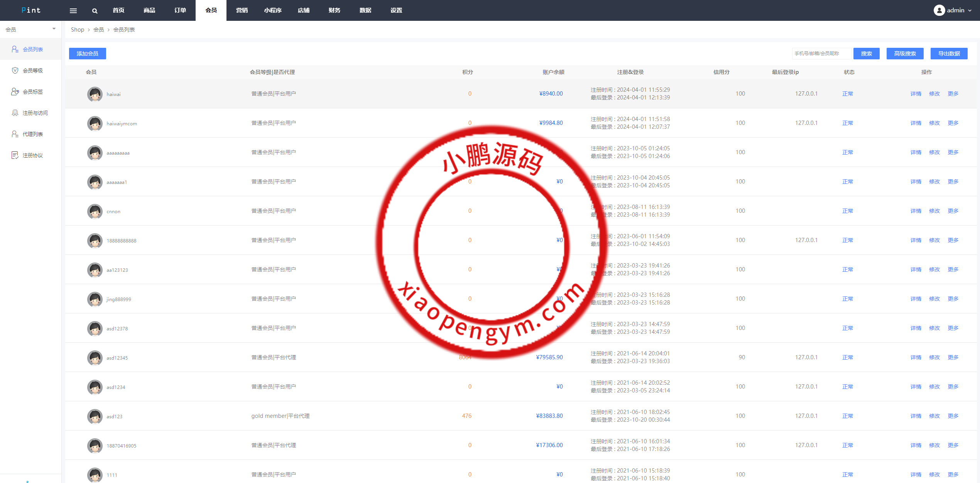Expand the admin account dropdown arrow
Image resolution: width=980 pixels, height=483 pixels.
point(970,11)
